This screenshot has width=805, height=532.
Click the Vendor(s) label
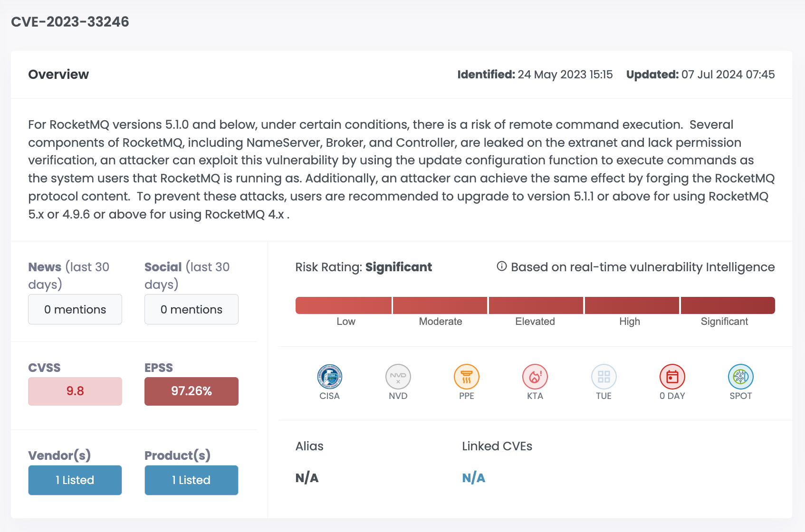pos(59,456)
